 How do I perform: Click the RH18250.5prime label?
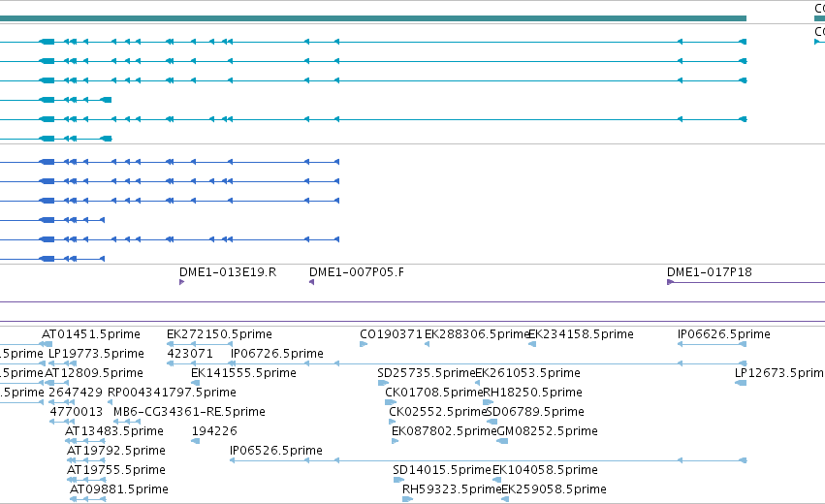tap(532, 393)
